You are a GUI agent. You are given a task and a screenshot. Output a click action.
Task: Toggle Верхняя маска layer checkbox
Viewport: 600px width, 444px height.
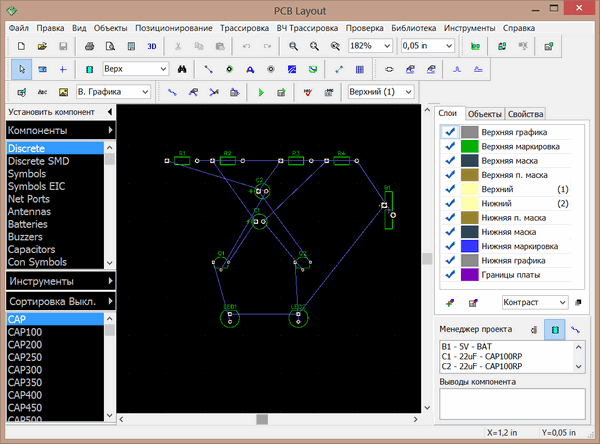450,160
